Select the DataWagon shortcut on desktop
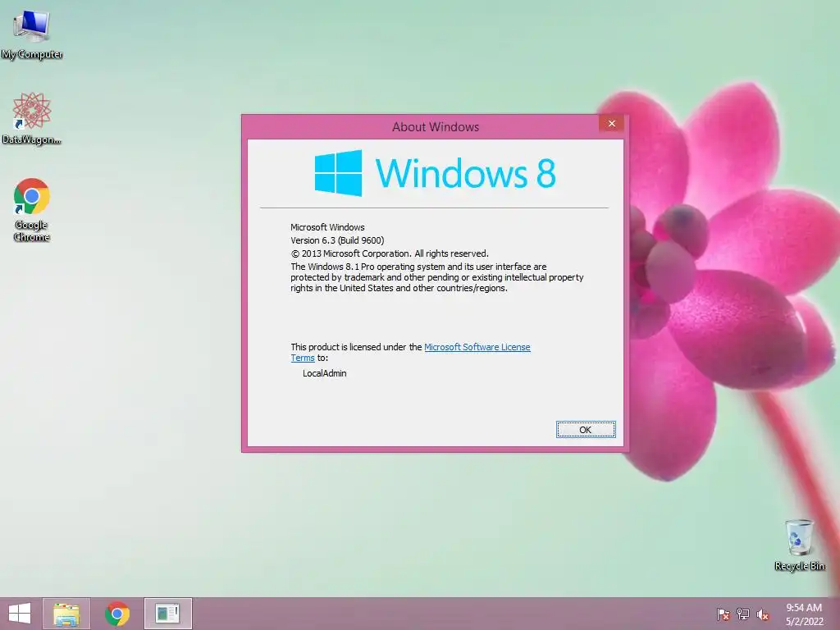The height and width of the screenshot is (630, 840). pos(32,118)
